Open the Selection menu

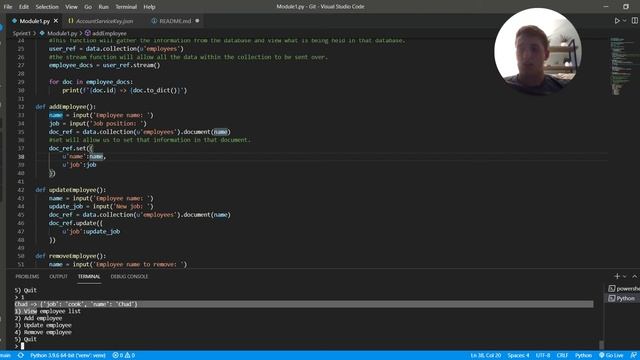(x=47, y=7)
